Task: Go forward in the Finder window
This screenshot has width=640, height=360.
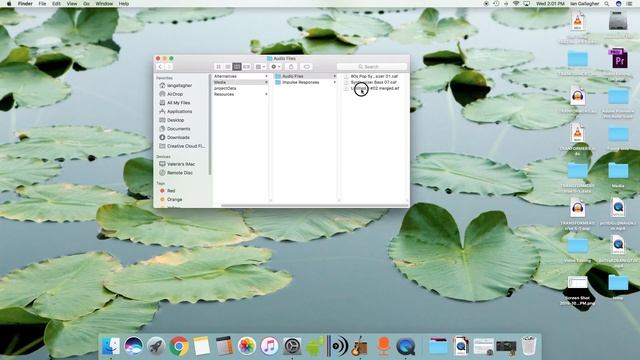Action: pos(169,67)
